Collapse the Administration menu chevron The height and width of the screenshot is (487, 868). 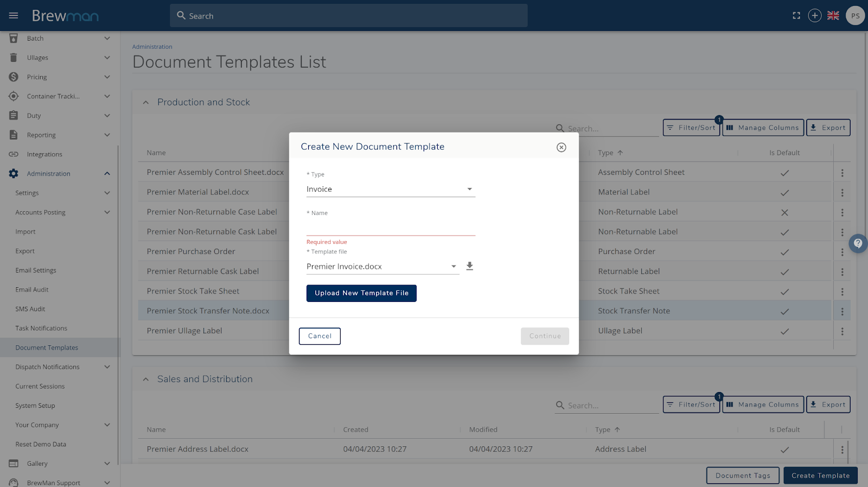coord(107,174)
